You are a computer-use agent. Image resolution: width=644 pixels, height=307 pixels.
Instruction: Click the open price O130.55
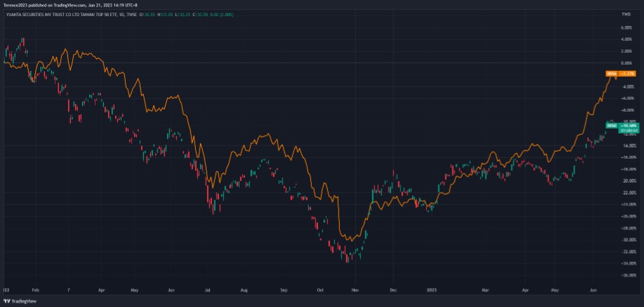[147, 14]
